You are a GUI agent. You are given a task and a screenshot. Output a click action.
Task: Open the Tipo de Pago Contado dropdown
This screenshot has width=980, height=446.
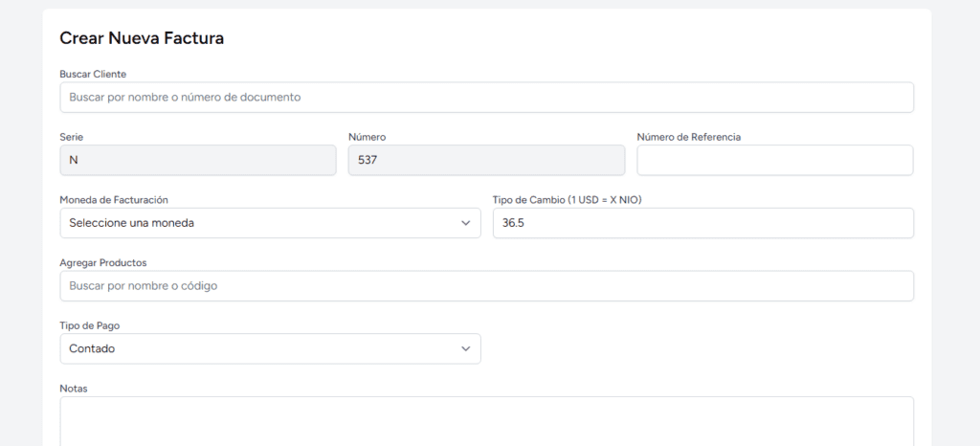(x=270, y=348)
